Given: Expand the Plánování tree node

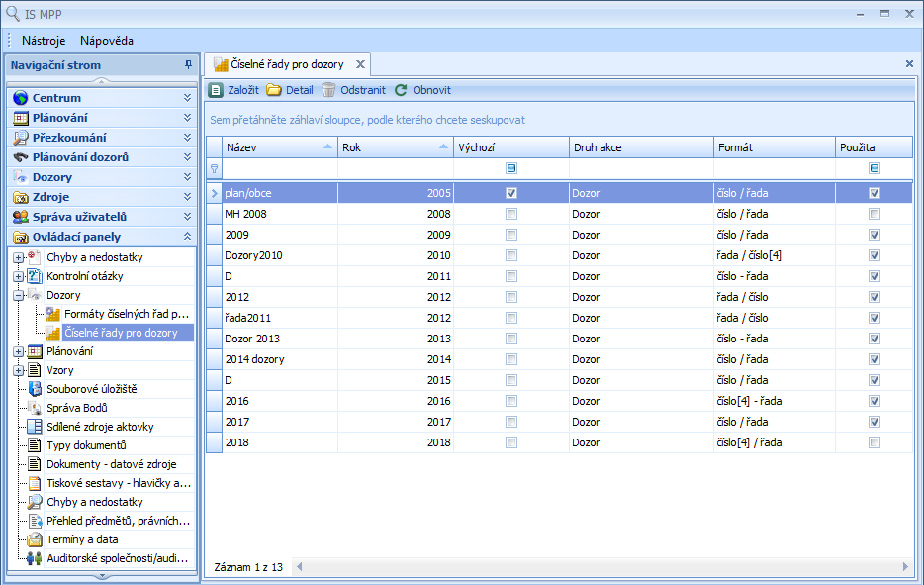Looking at the screenshot, I should click(18, 352).
